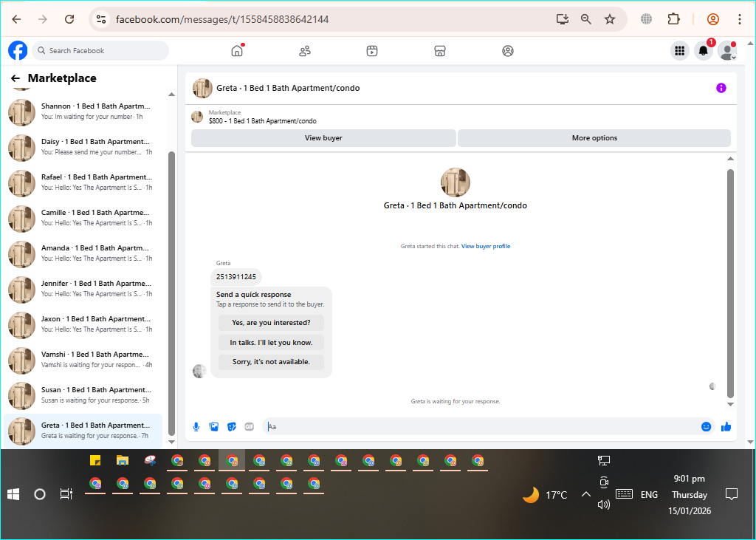Send quick response 'Sorry, it's not available.'
756x540 pixels.
click(x=271, y=362)
